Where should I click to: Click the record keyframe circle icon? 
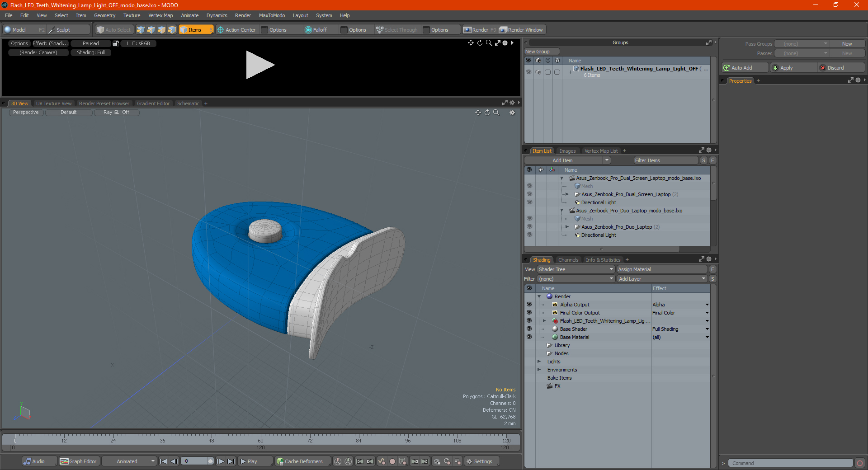point(392,461)
